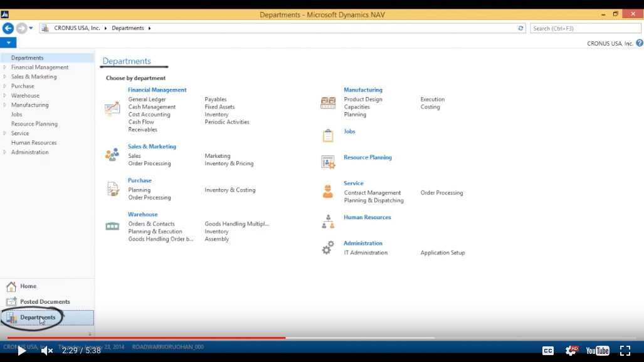Click the navigation pane customize chevron
The width and height of the screenshot is (644, 362).
[x=90, y=334]
